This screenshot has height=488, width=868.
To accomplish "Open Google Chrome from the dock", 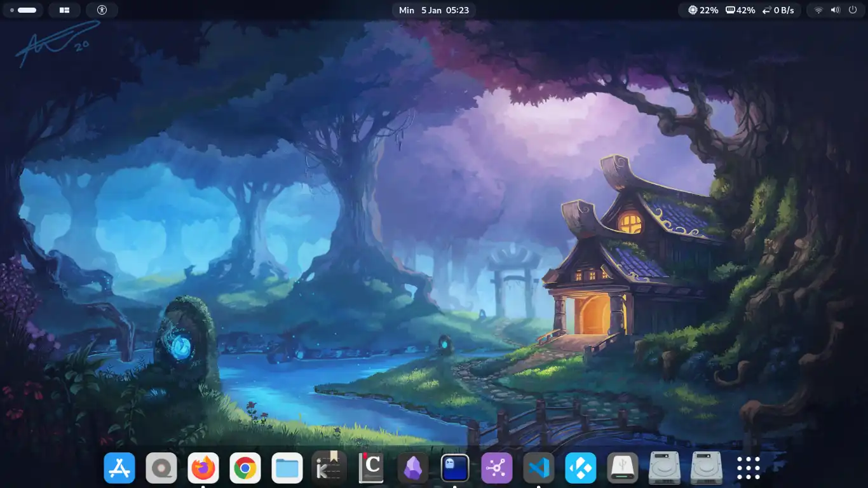I will point(245,469).
